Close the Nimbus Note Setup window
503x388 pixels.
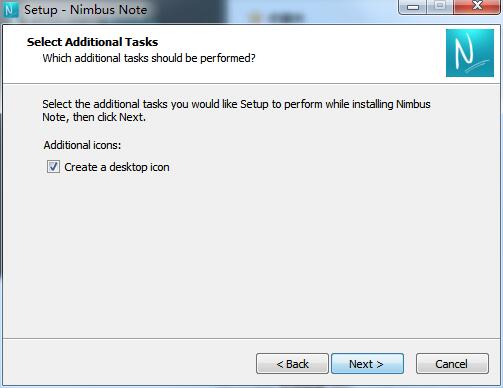[x=477, y=6]
